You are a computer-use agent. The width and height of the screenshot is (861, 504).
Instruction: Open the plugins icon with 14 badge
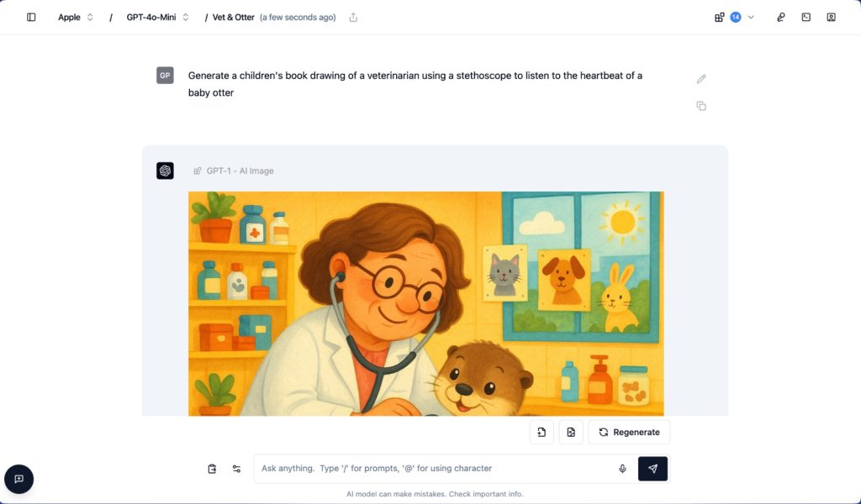pyautogui.click(x=720, y=17)
